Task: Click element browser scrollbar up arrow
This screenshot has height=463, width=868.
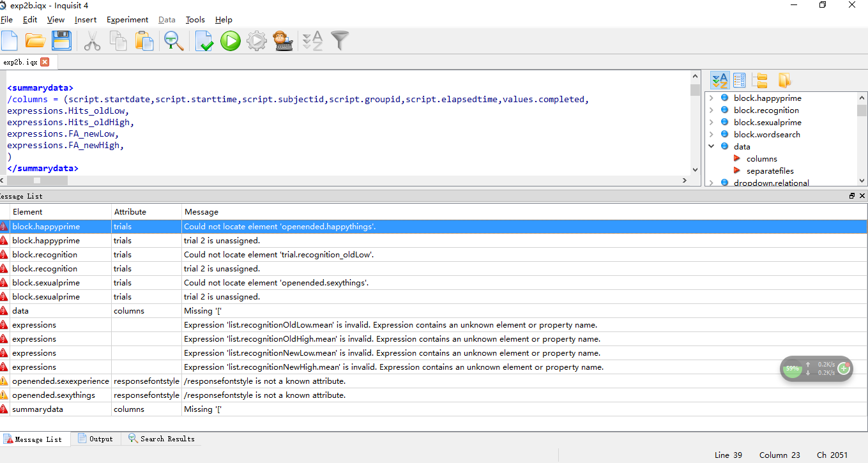Action: tap(862, 98)
